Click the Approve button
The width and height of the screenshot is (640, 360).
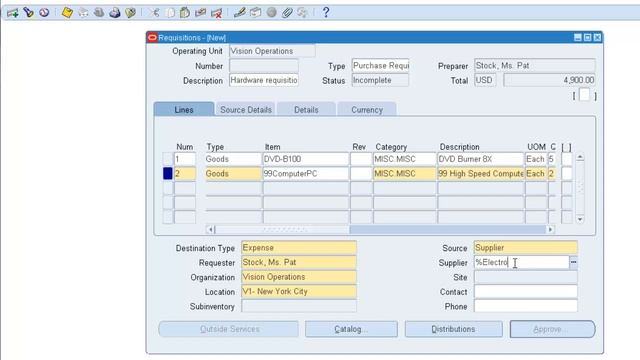coord(553,329)
